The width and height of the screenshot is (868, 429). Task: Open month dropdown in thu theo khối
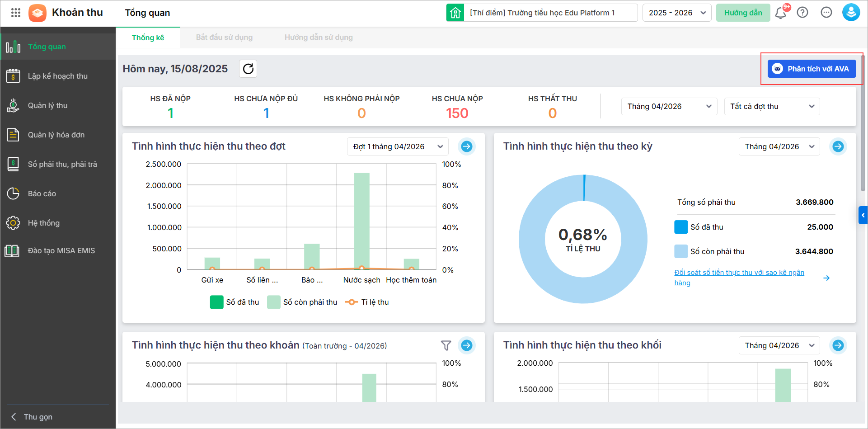coord(779,345)
